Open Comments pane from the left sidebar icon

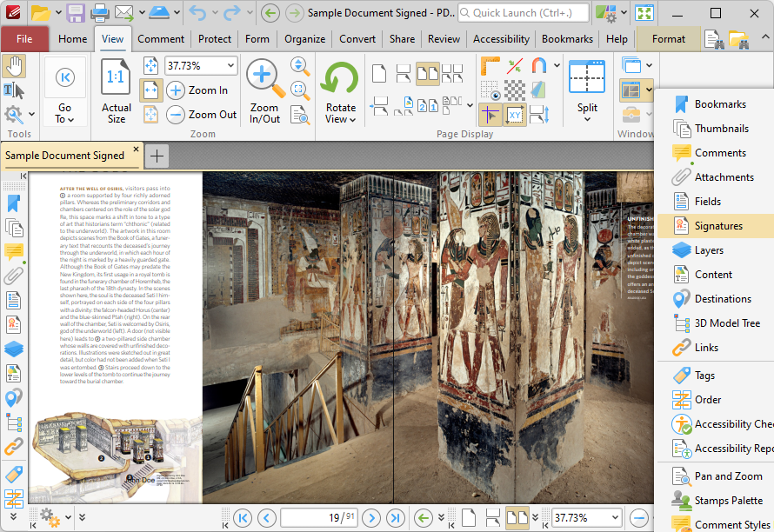pyautogui.click(x=14, y=252)
